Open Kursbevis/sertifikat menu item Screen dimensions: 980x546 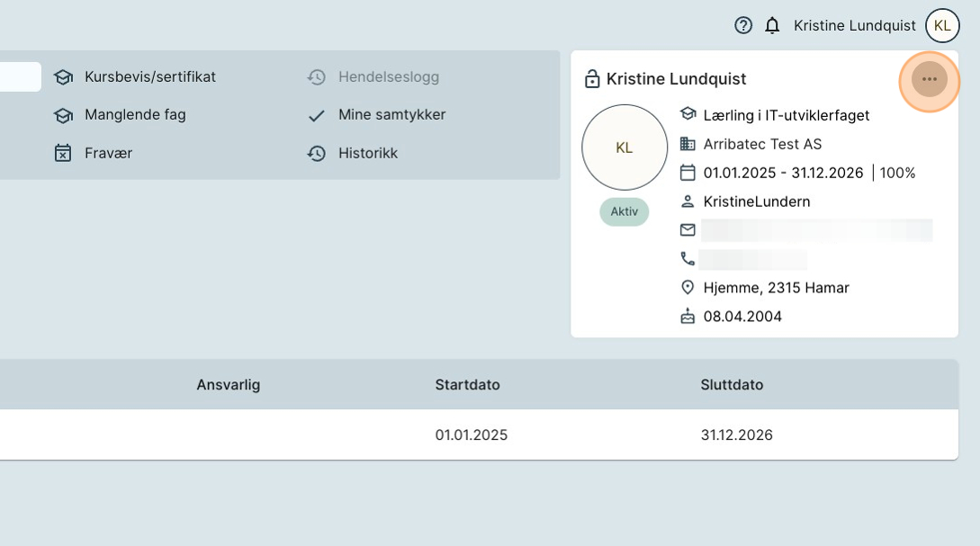149,76
